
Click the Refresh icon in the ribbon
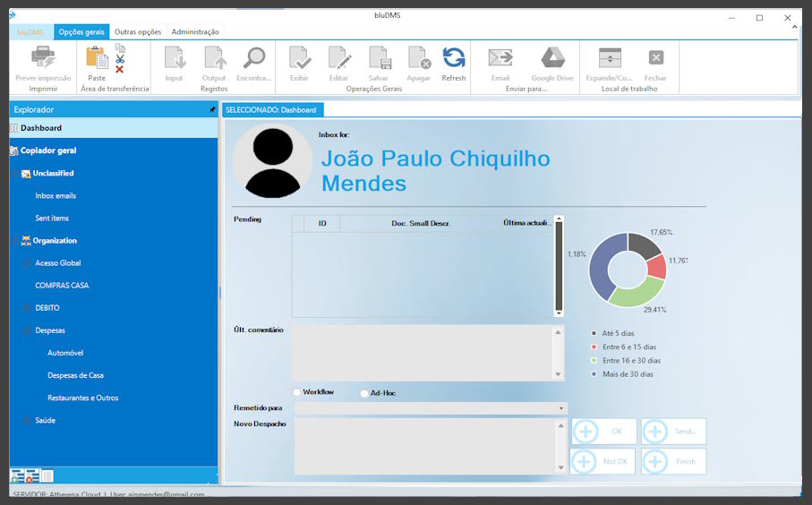pos(454,59)
